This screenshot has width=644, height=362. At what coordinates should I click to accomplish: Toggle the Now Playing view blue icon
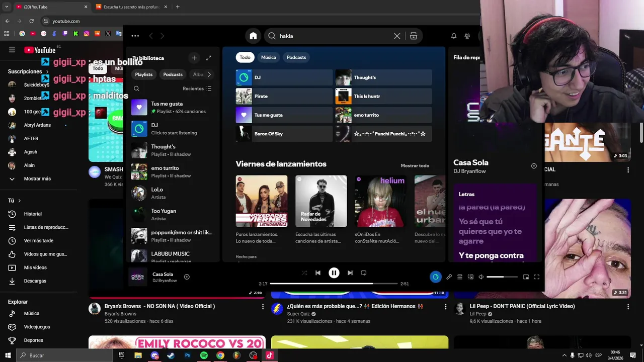click(x=436, y=277)
